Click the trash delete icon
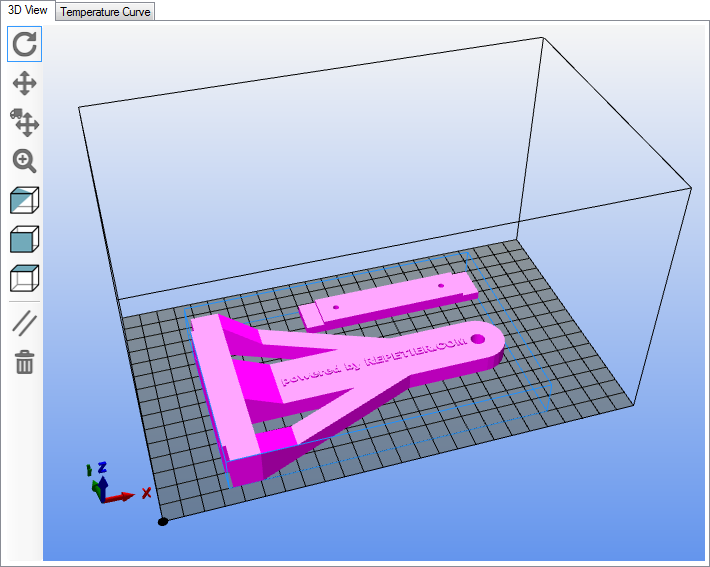The width and height of the screenshot is (710, 567). [x=24, y=362]
